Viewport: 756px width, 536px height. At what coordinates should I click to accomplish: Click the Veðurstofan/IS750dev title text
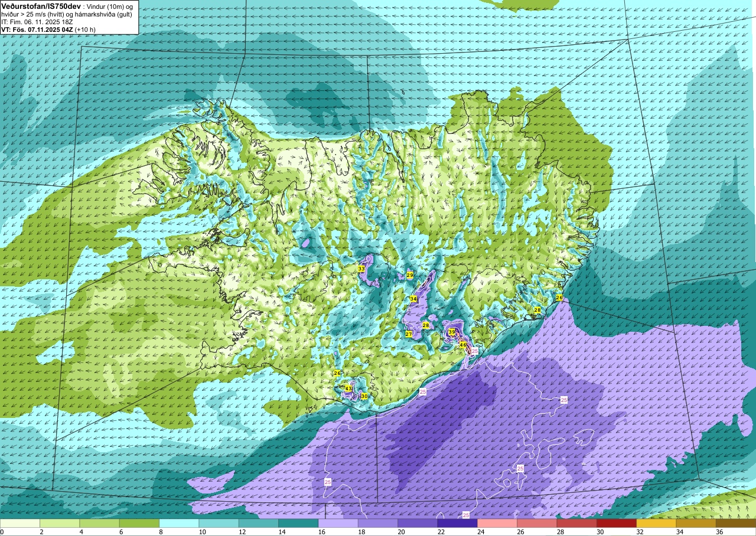point(41,5)
